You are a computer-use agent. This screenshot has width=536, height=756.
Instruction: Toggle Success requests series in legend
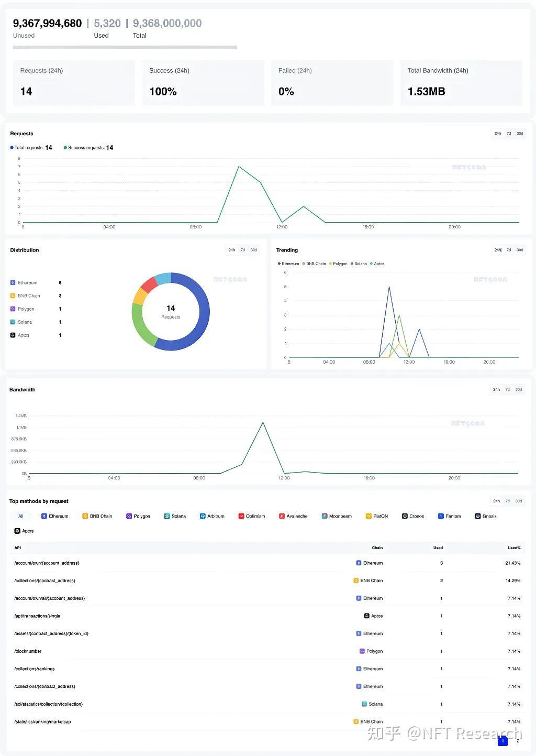coord(88,148)
